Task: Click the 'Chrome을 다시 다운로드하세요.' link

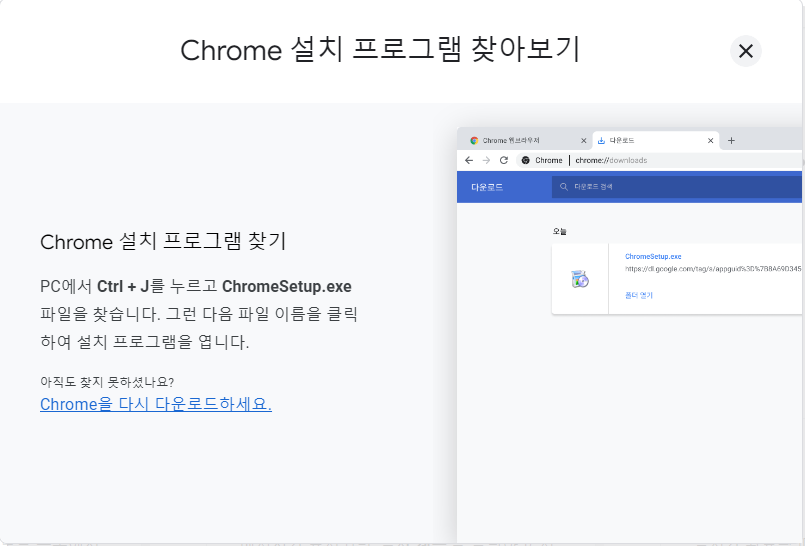Action: pos(156,404)
